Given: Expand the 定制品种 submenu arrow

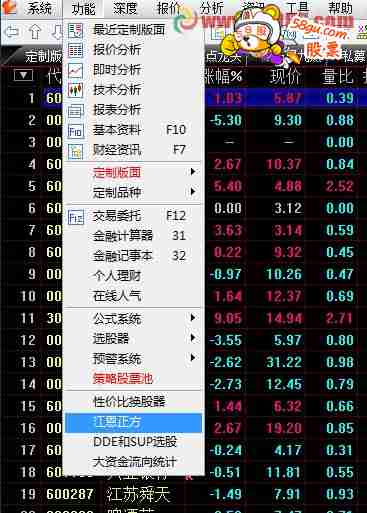Looking at the screenshot, I should pyautogui.click(x=192, y=192).
